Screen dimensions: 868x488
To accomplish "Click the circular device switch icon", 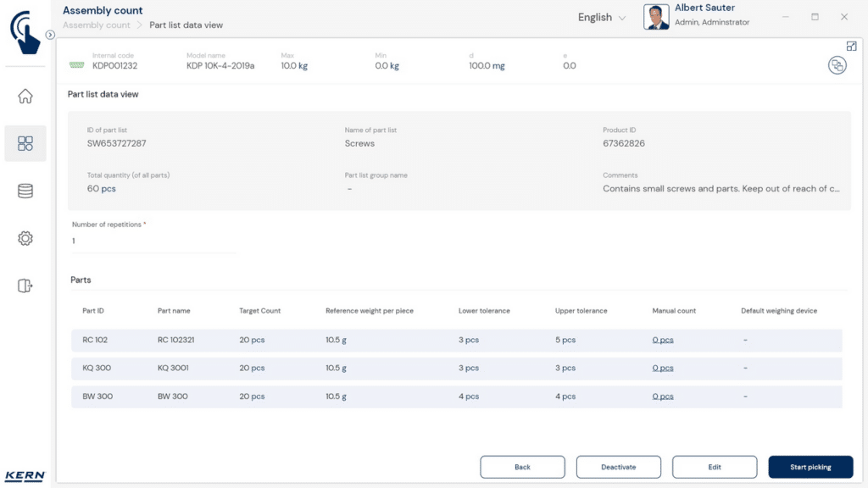I will [837, 65].
